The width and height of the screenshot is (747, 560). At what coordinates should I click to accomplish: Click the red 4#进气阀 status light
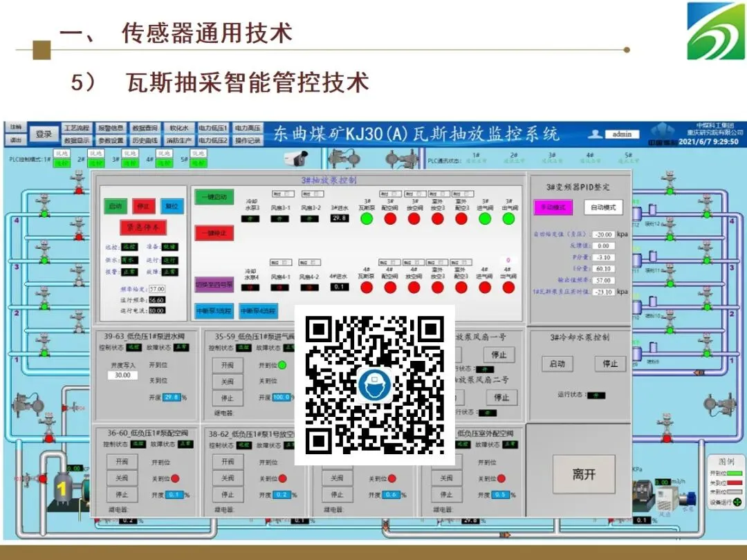[485, 287]
